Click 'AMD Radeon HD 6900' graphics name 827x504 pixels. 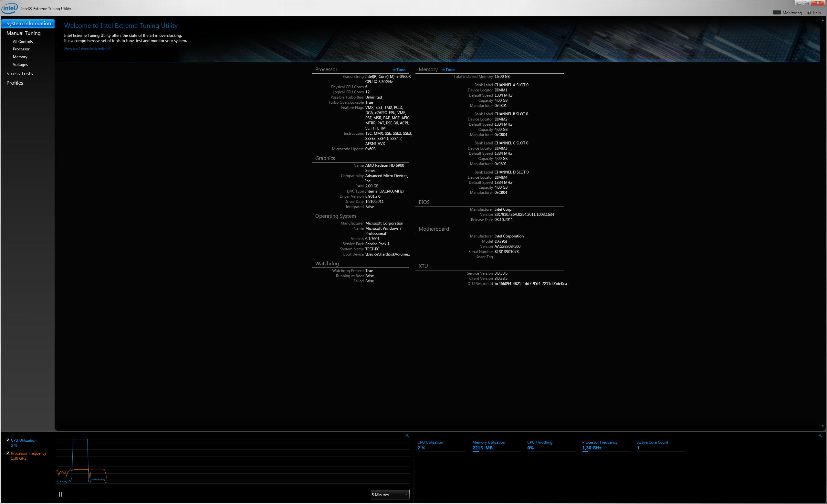tap(385, 168)
